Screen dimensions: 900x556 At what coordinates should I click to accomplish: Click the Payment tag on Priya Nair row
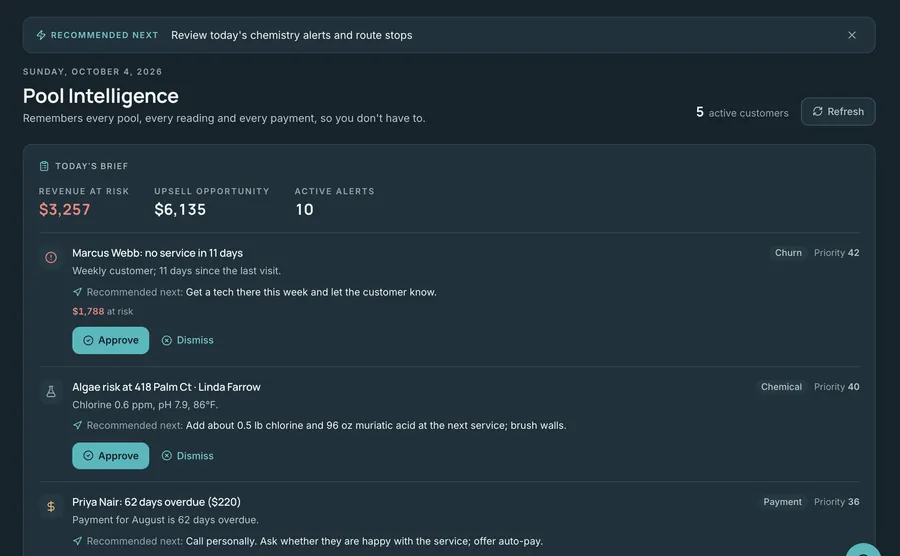pyautogui.click(x=782, y=501)
